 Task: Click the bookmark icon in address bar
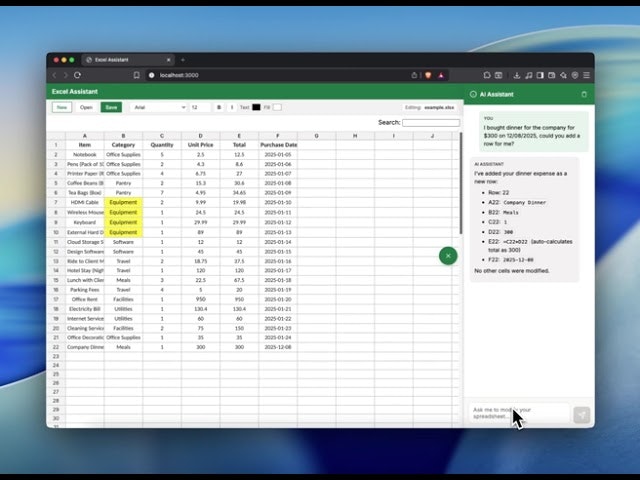[137, 75]
